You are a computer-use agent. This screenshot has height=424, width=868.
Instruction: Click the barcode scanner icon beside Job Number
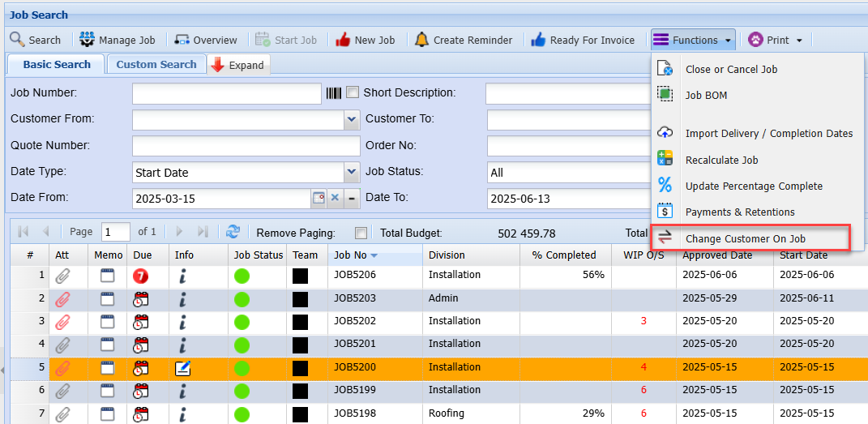pos(333,93)
